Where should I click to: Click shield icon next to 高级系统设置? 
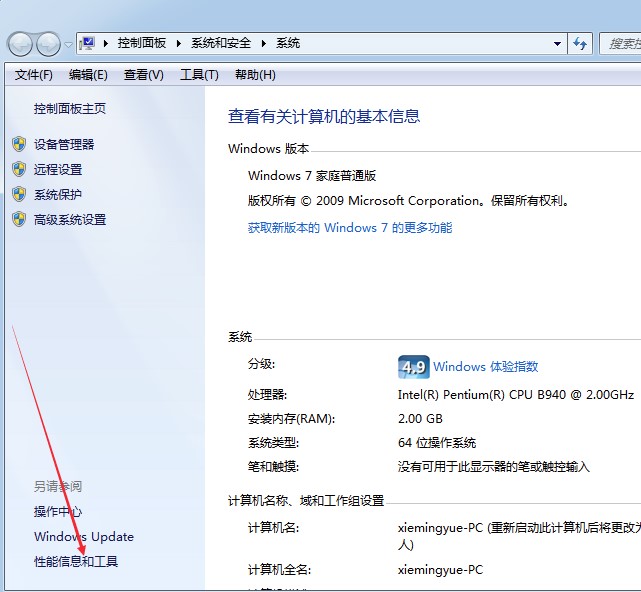point(19,219)
